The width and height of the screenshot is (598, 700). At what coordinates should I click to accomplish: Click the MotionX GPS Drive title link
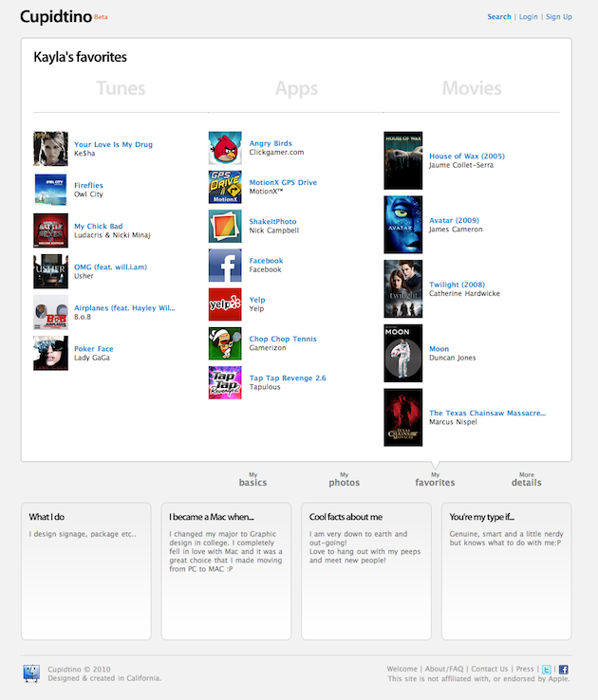(283, 182)
